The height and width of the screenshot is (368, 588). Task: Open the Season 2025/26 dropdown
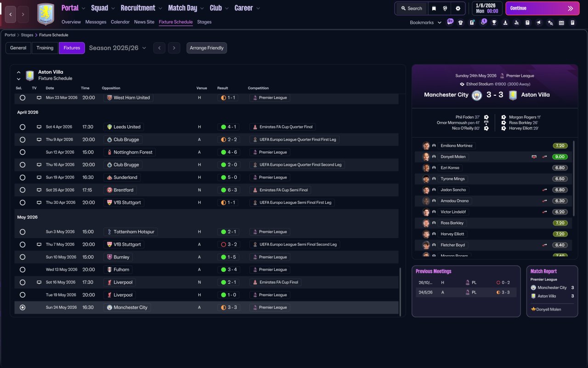118,48
